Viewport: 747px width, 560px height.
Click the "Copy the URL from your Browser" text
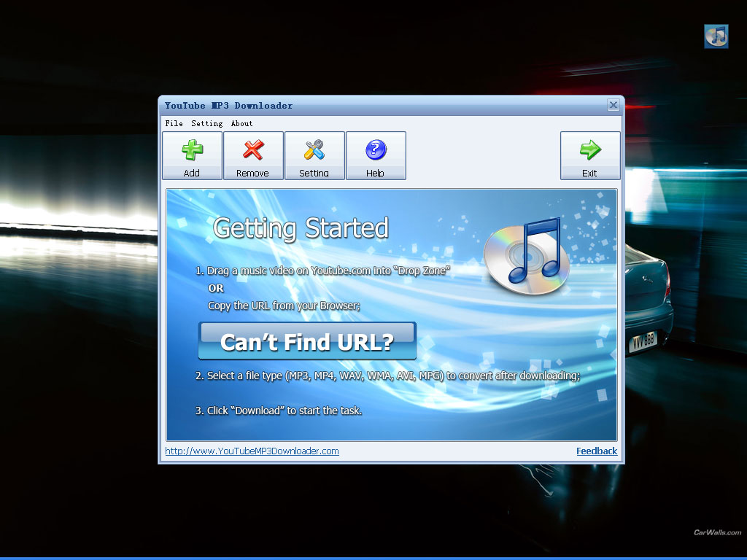pos(284,306)
